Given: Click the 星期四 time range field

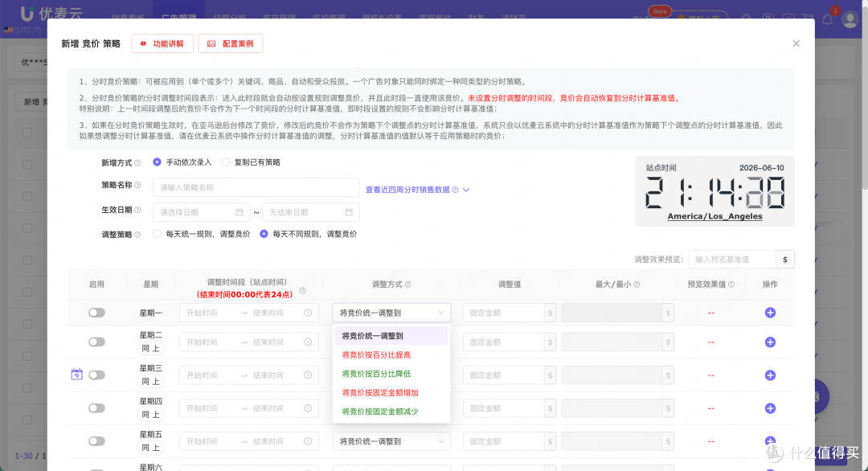Looking at the screenshot, I should (249, 408).
